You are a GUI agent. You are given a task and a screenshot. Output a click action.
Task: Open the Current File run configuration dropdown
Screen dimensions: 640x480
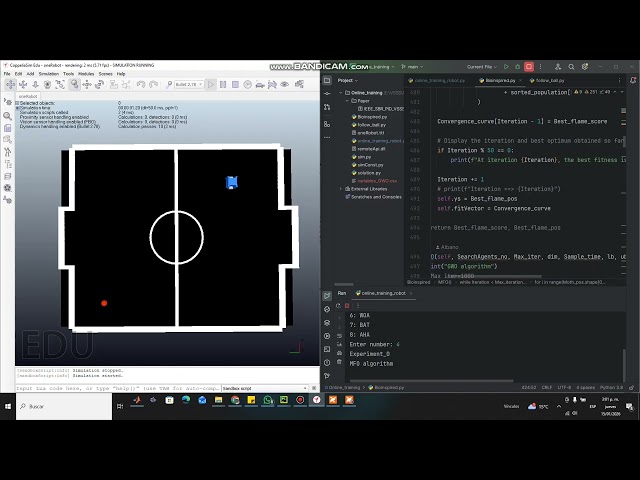[x=482, y=67]
